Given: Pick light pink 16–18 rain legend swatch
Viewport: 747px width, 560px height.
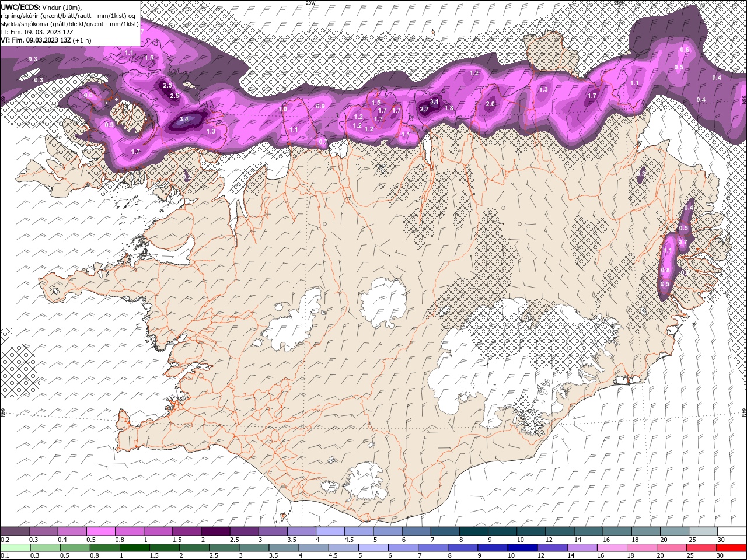Looking at the screenshot, I should point(612,548).
